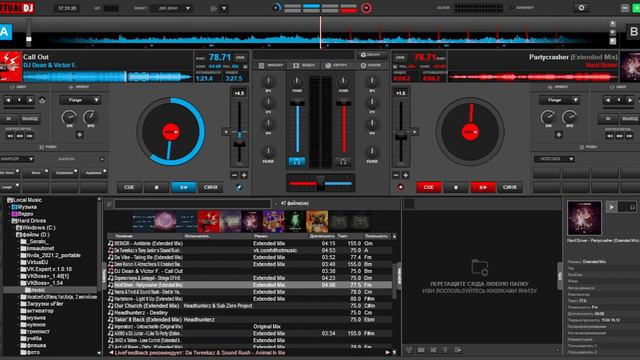Start deck B with the red play button

[x=483, y=187]
